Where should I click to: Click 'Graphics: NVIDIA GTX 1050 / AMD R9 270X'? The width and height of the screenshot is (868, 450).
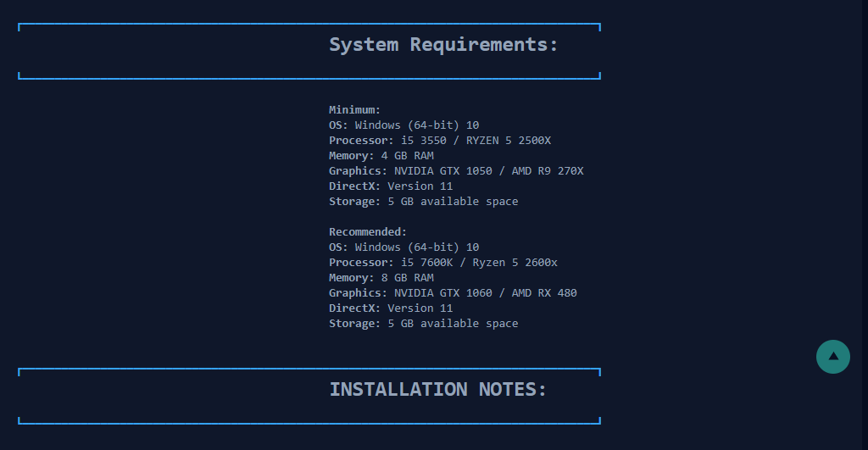pyautogui.click(x=456, y=170)
